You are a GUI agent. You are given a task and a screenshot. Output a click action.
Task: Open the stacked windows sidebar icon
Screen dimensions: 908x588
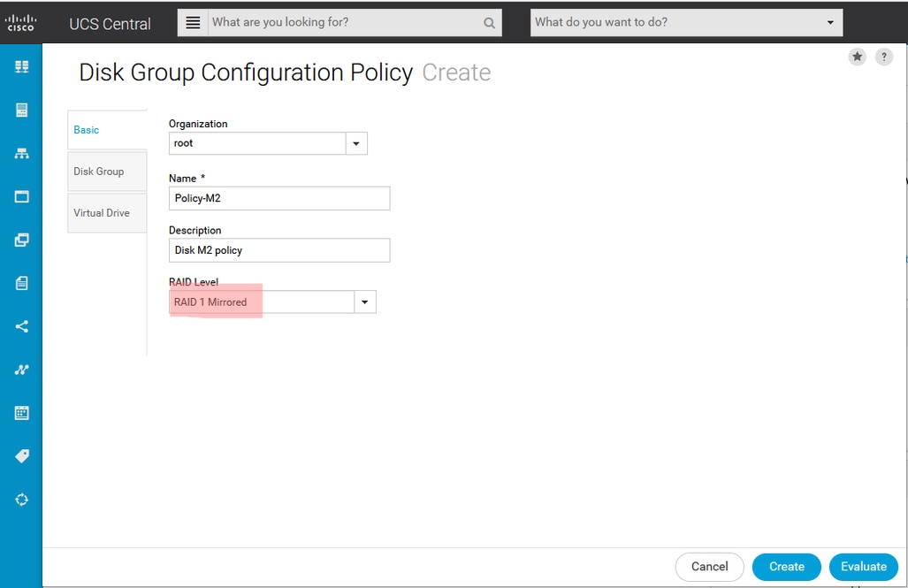[x=21, y=240]
